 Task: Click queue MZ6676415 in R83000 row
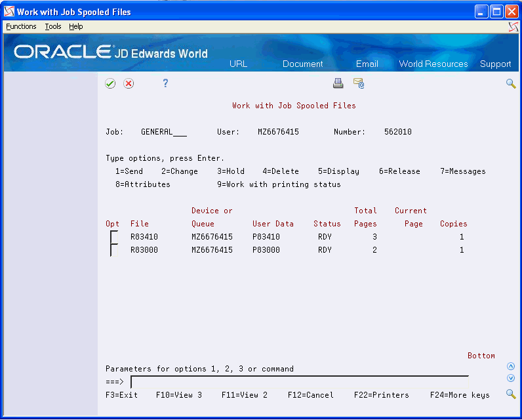point(212,250)
